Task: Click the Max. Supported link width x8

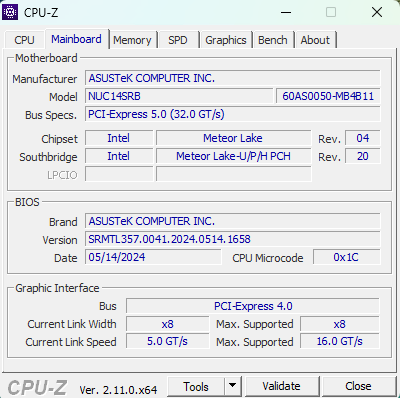Action: click(340, 324)
